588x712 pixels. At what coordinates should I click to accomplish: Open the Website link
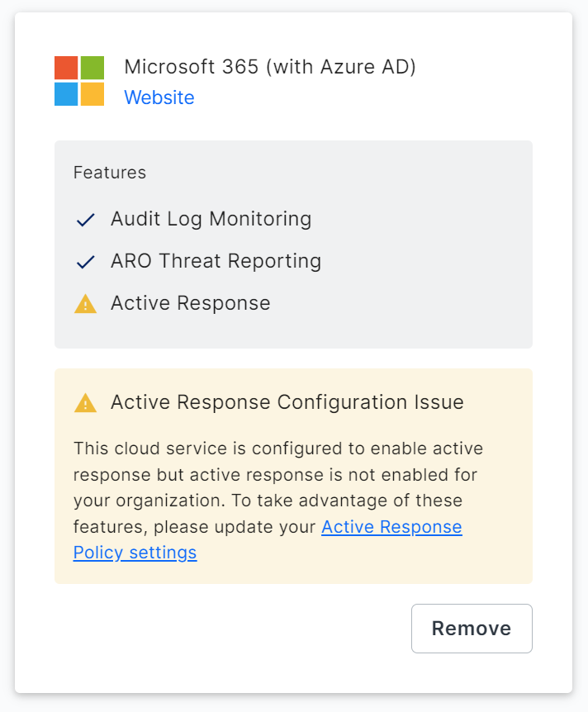click(x=159, y=97)
